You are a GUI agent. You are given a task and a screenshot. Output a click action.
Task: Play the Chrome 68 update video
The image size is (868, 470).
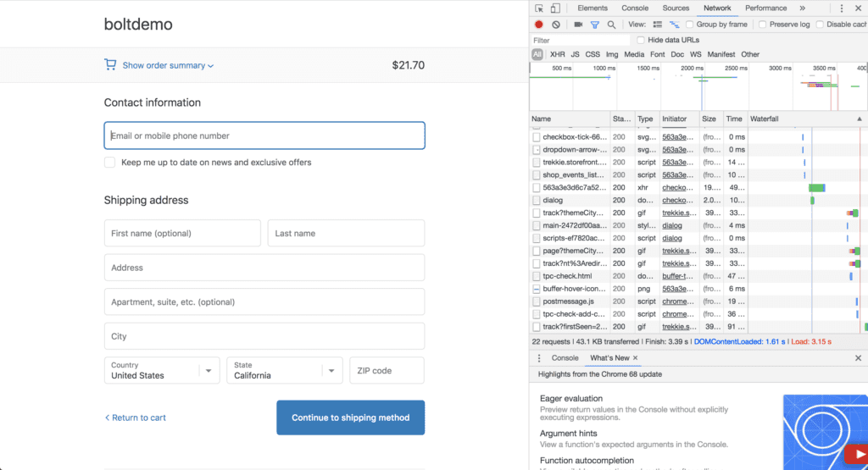858,455
